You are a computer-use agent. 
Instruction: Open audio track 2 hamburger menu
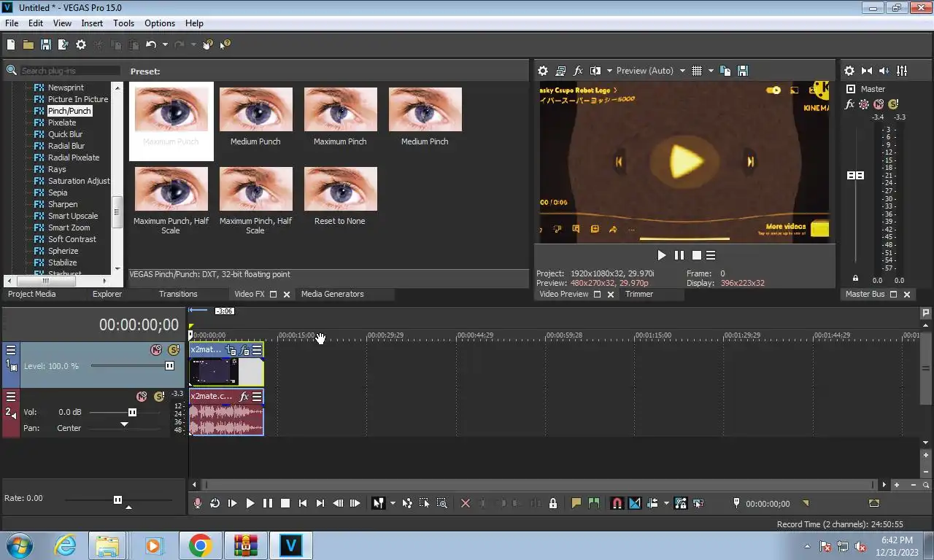pyautogui.click(x=11, y=397)
